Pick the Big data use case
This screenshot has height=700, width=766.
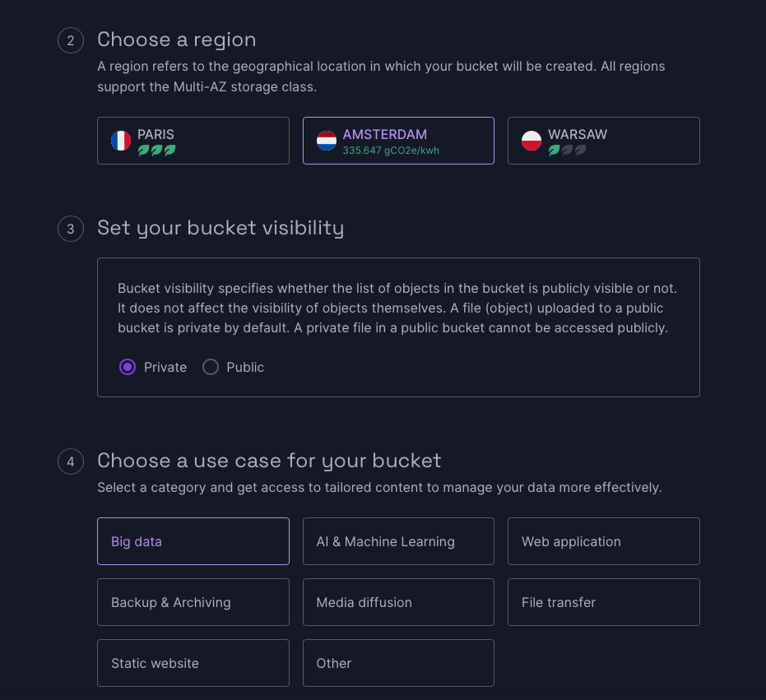tap(193, 541)
